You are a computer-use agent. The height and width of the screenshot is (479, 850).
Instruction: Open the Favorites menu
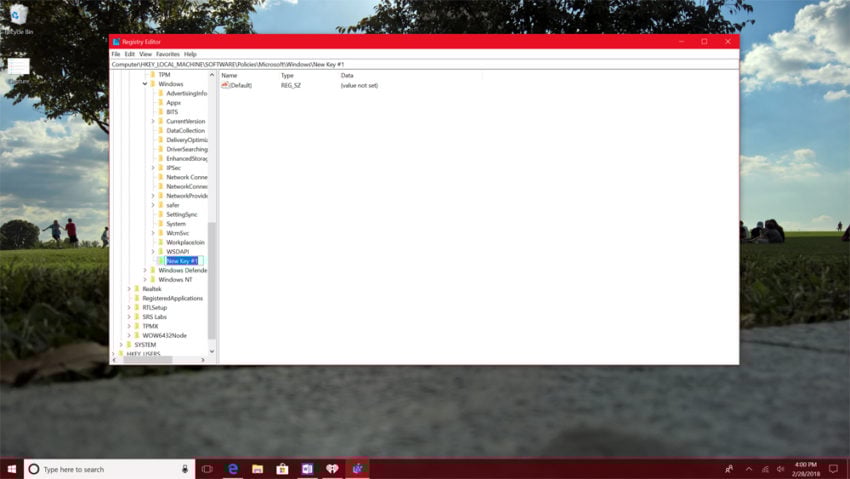(168, 54)
